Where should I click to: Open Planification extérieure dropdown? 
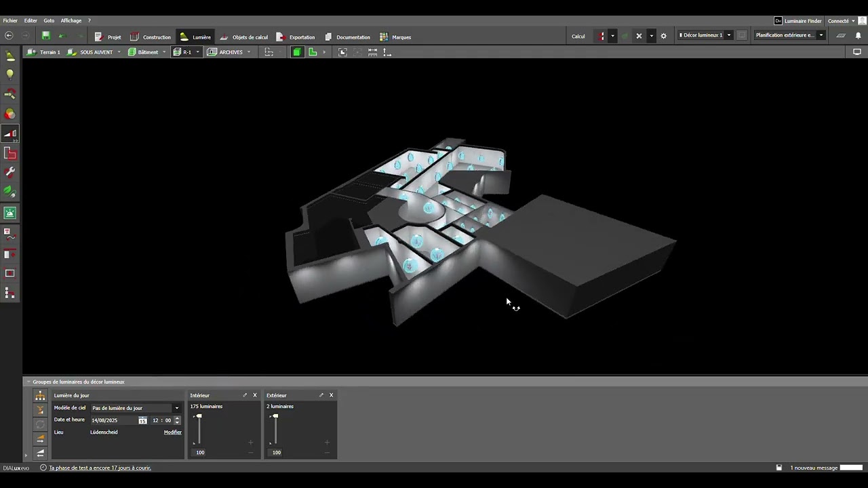(790, 35)
